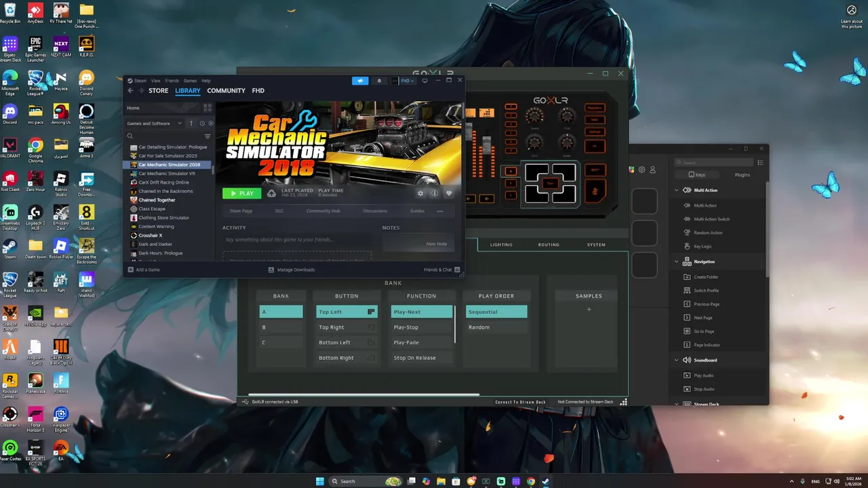Choose Play-Stop sampler function
This screenshot has width=868, height=488.
[x=421, y=327]
